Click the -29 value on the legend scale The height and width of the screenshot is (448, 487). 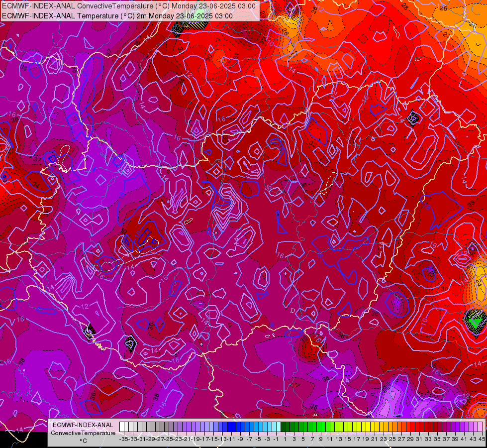(151, 439)
